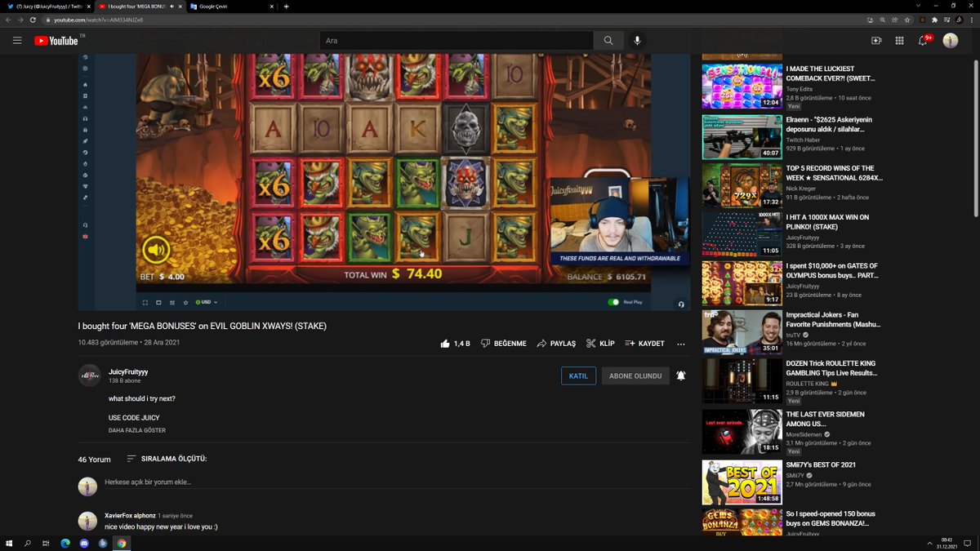Click the KATIL join button
Screen dimensions: 980x551
578,375
